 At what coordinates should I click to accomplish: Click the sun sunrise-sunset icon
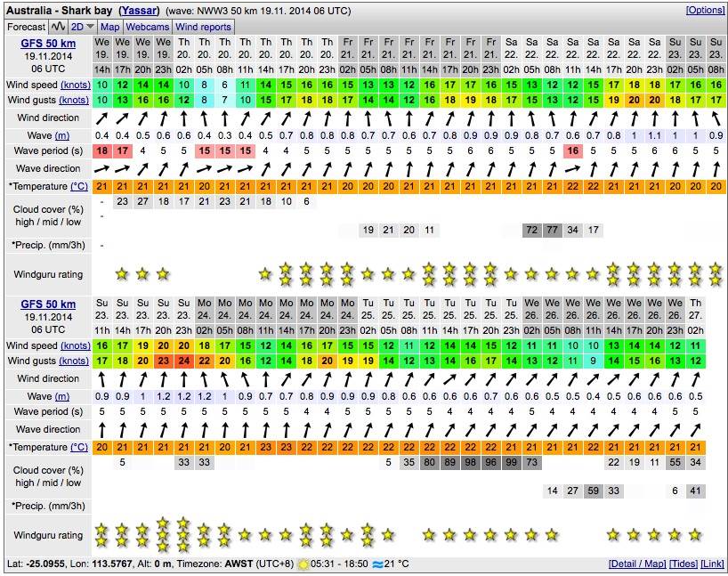pos(305,564)
